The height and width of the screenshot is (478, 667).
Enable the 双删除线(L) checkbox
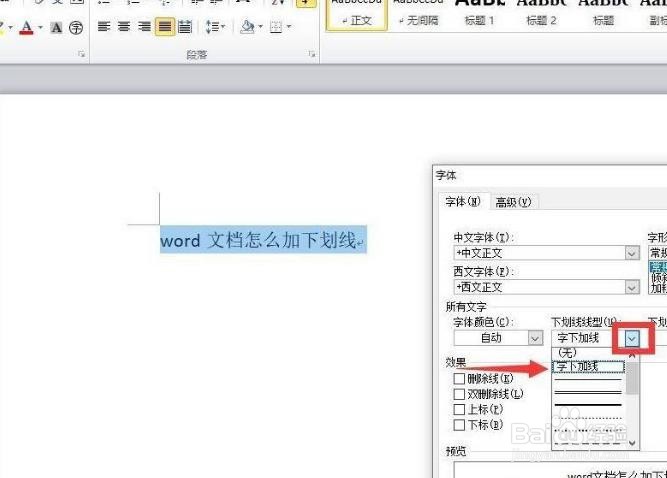click(x=459, y=394)
